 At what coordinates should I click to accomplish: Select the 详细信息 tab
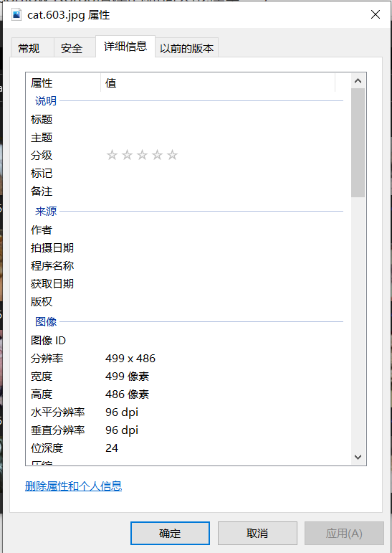click(x=125, y=46)
